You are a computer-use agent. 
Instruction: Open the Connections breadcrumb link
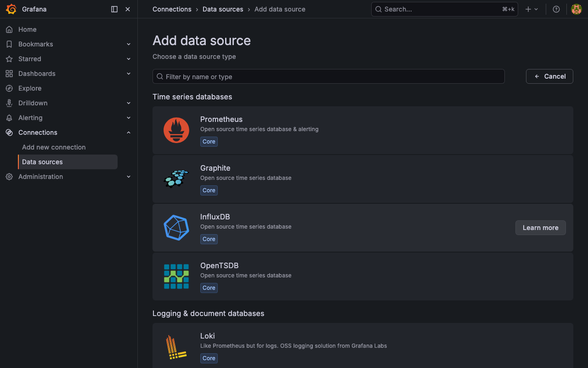(x=172, y=9)
